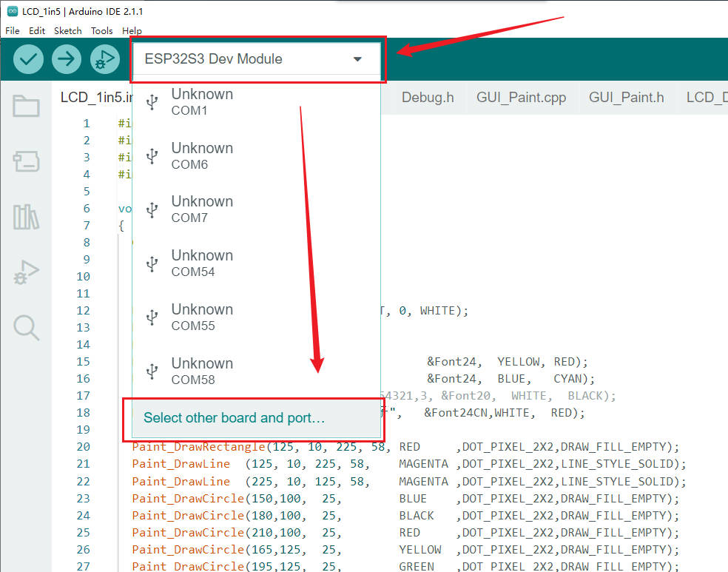Collapse the board dropdown using its arrow
This screenshot has width=728, height=572.
(x=357, y=59)
